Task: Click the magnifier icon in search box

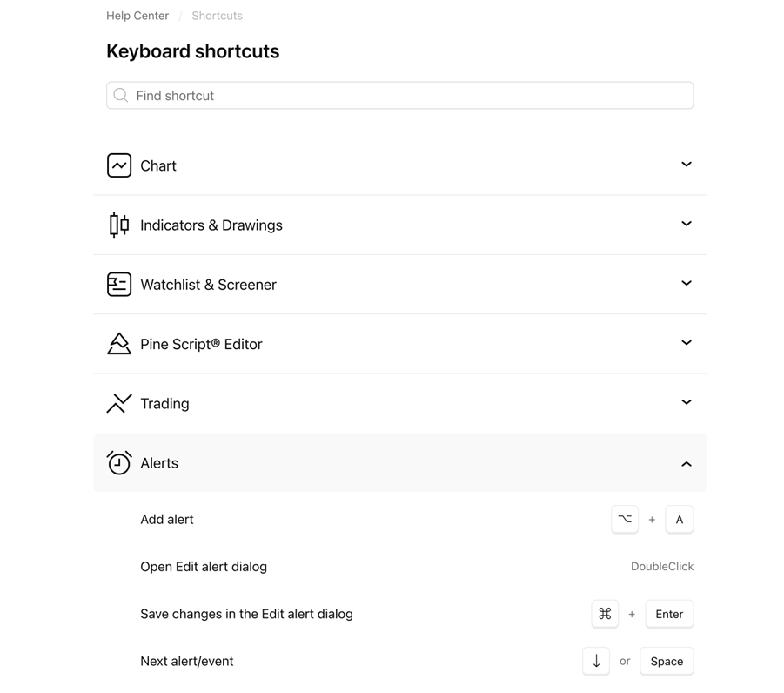Action: point(120,95)
